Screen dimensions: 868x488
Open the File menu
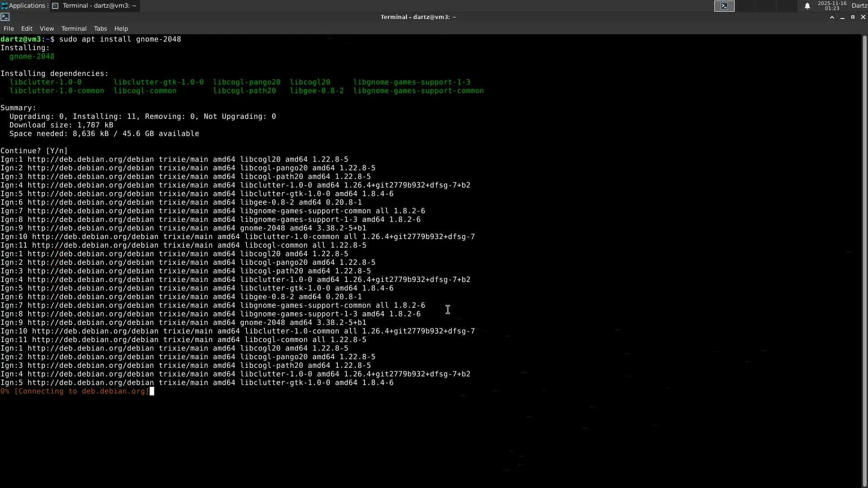point(9,28)
